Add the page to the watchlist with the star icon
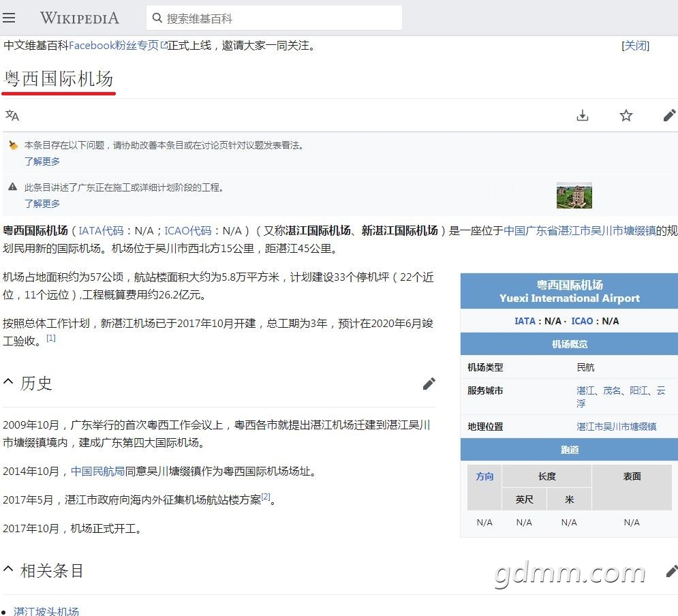Screen dimensions: 678x616 [626, 115]
